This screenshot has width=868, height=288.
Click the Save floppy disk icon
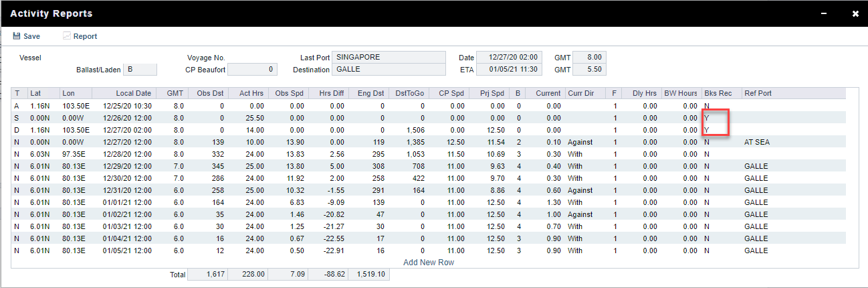tap(16, 36)
